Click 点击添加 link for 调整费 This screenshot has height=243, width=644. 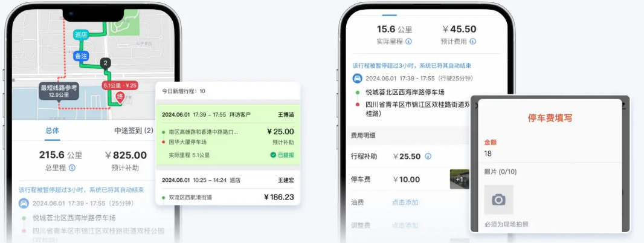pos(405,225)
